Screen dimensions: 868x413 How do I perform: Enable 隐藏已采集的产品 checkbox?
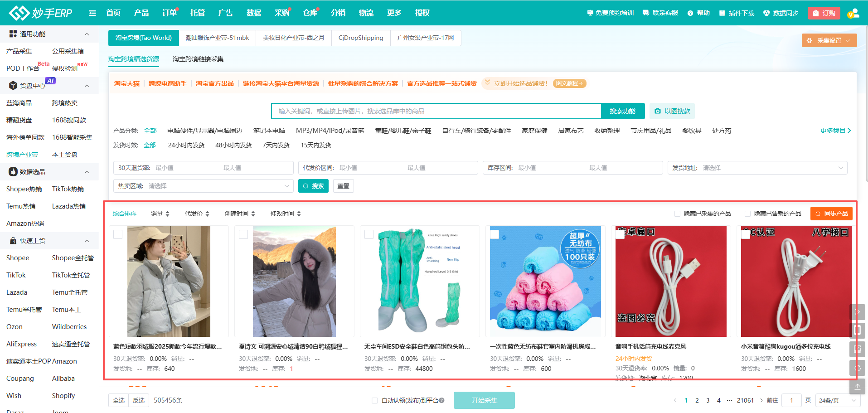(x=677, y=214)
